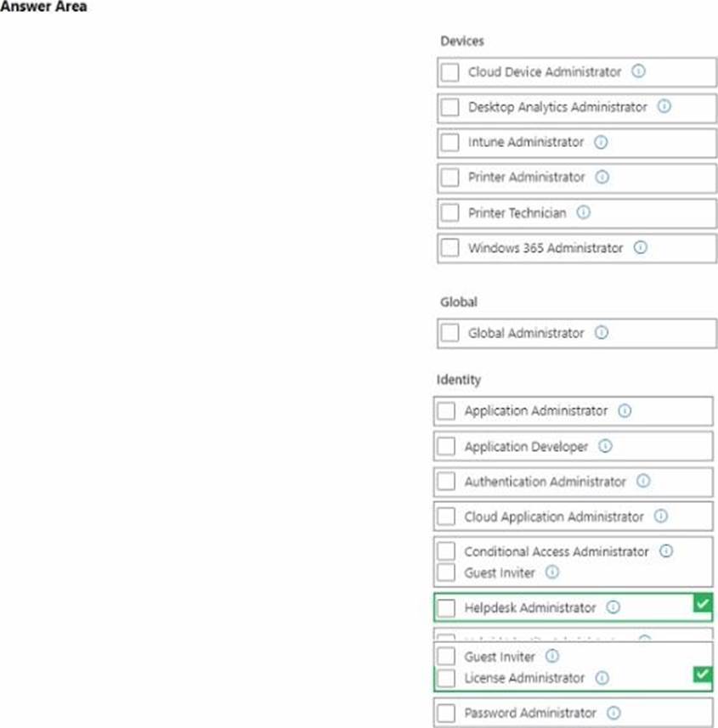Show info for Password Administrator role
718x728 pixels.
pyautogui.click(x=613, y=713)
